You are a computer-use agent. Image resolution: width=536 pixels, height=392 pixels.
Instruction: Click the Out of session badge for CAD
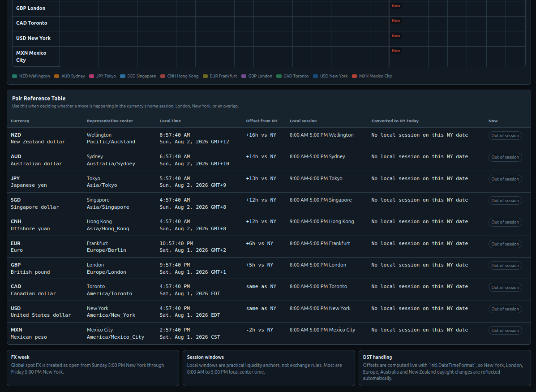coord(505,287)
